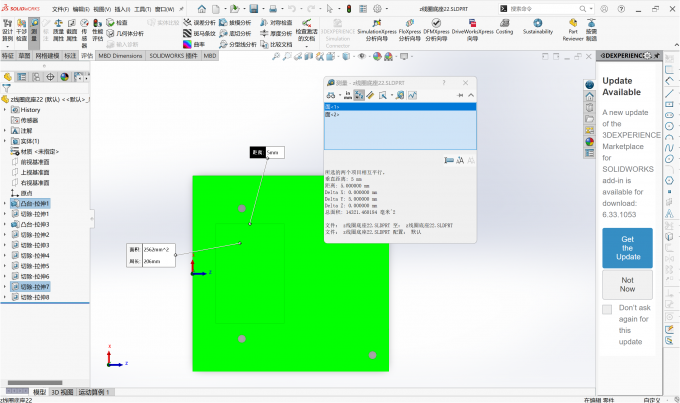The image size is (680, 403).
Task: Open the search command dropdown arrow
Action: point(591,9)
